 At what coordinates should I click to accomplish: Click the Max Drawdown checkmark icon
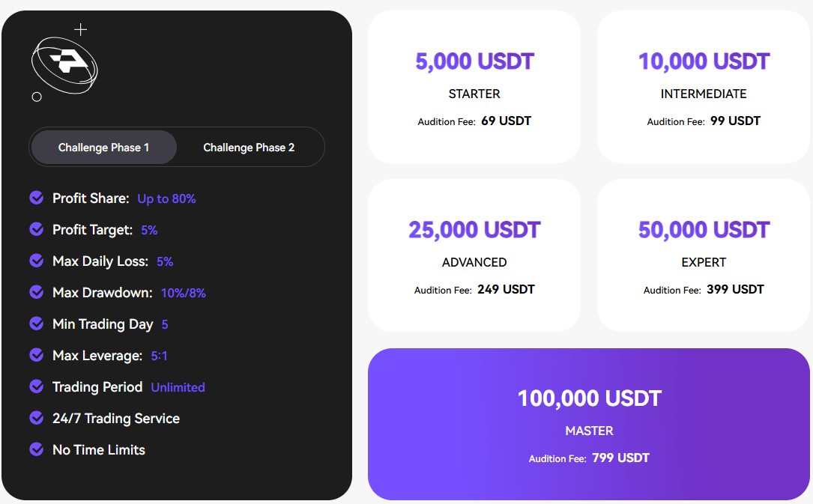36,292
